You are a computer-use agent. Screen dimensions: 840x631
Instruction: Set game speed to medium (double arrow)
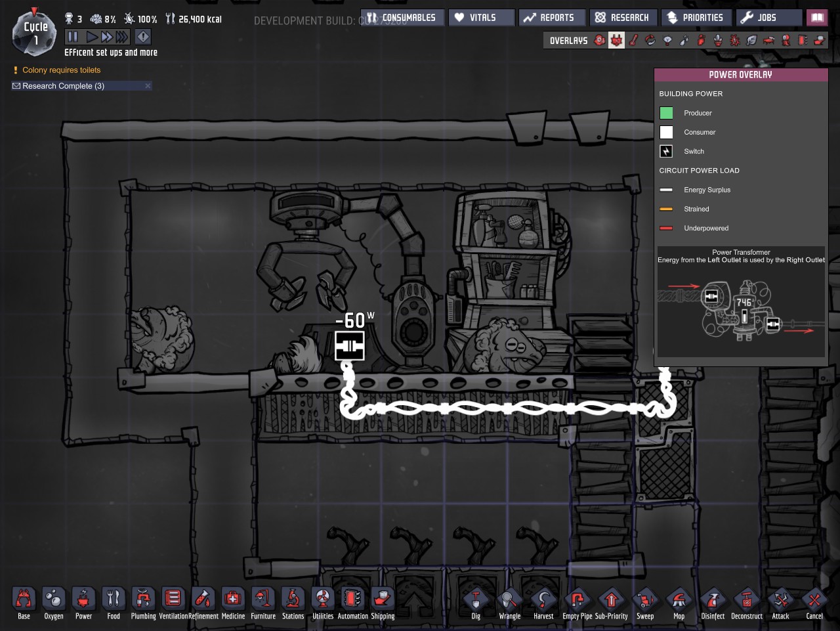click(x=106, y=37)
